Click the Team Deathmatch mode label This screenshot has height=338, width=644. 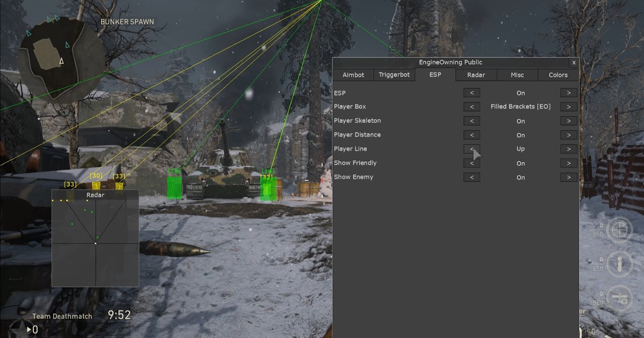click(x=62, y=317)
